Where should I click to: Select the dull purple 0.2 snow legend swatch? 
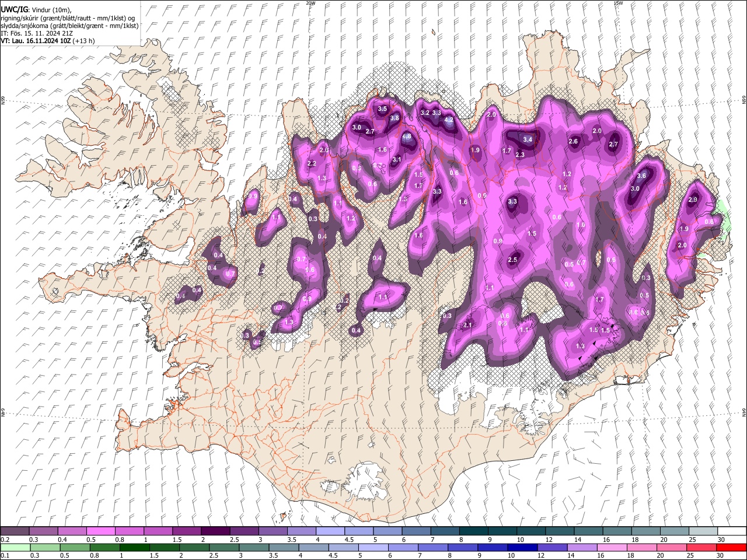pyautogui.click(x=15, y=531)
